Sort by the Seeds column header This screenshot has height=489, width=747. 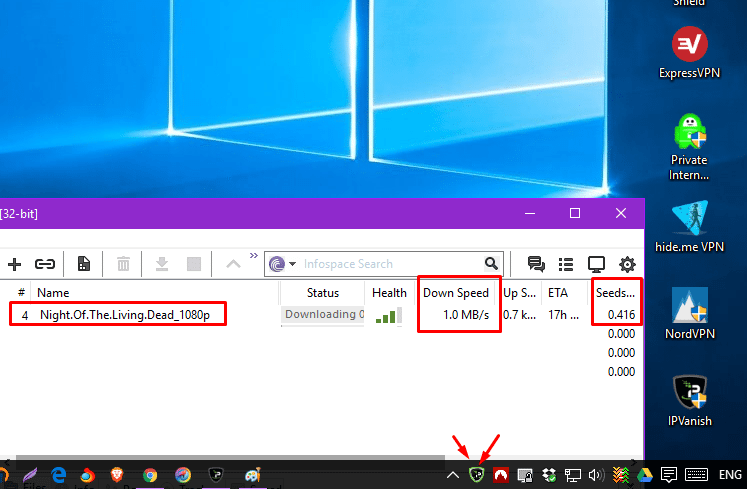pos(615,293)
